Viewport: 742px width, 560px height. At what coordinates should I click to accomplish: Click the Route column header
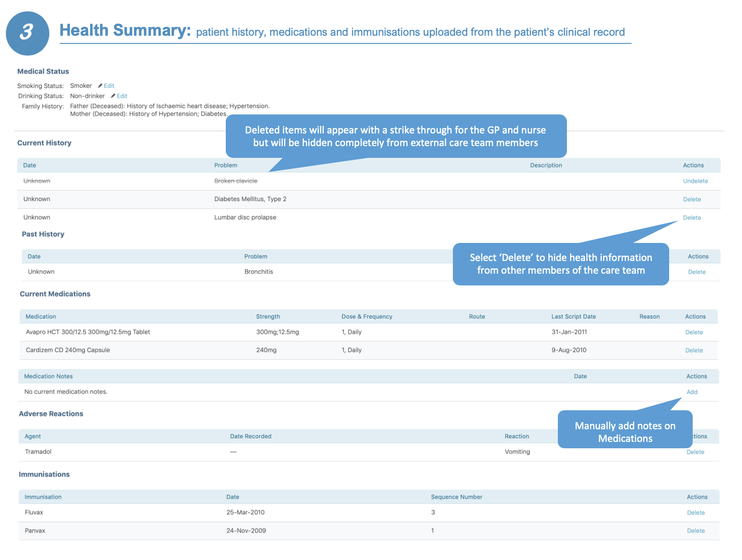click(x=477, y=317)
